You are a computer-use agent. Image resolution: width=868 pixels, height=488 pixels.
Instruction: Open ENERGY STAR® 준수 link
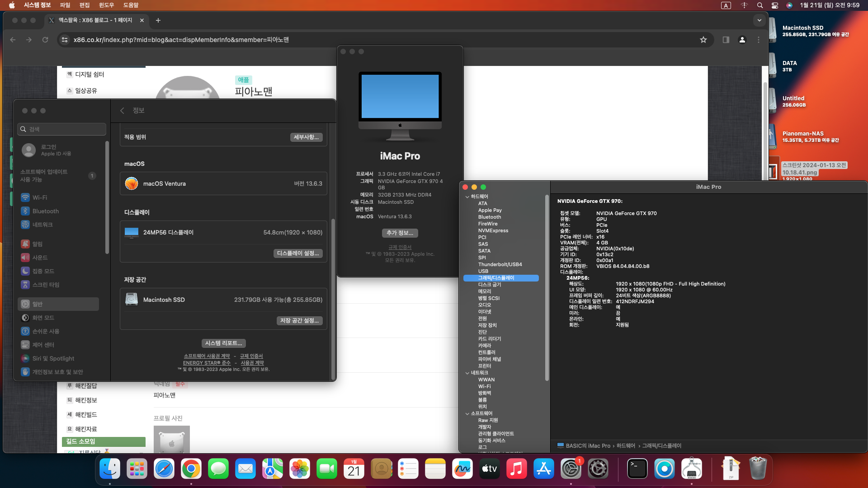[207, 363]
